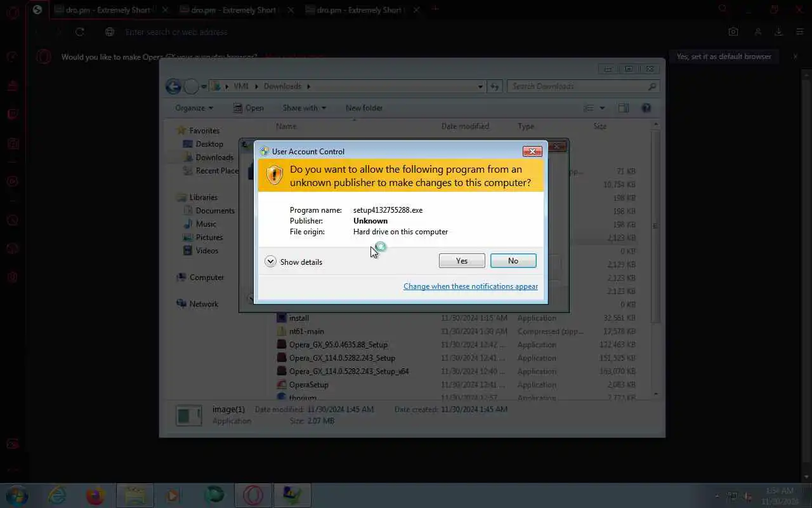This screenshot has width=812, height=508.
Task: Show hidden system tray icons arrow
Action: (x=717, y=496)
